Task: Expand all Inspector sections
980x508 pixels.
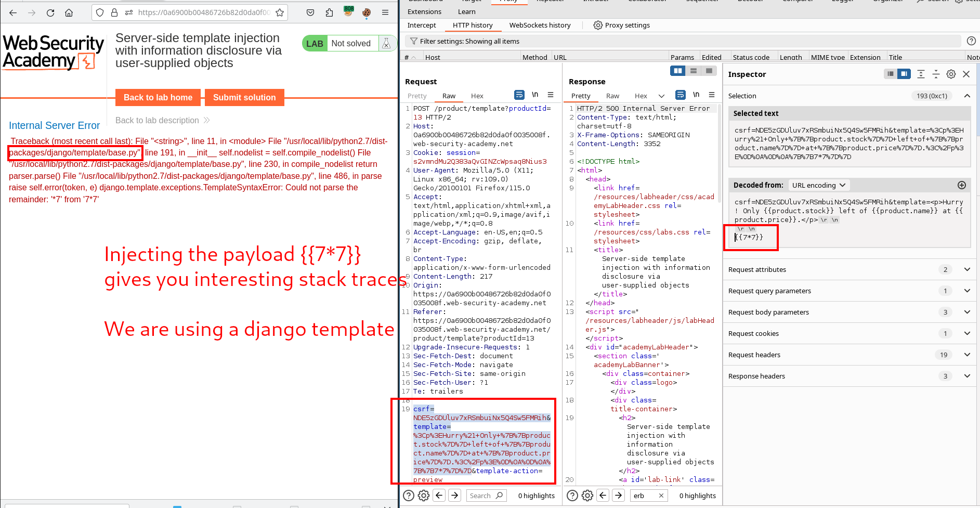Action: [x=921, y=74]
